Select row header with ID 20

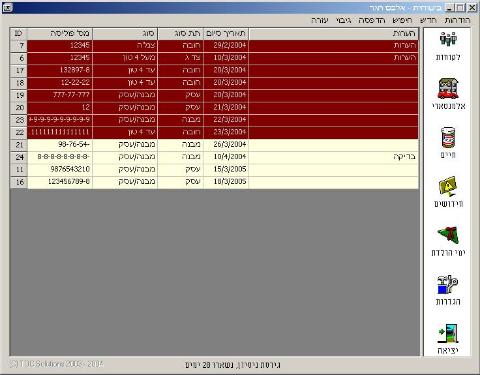pyautogui.click(x=19, y=107)
